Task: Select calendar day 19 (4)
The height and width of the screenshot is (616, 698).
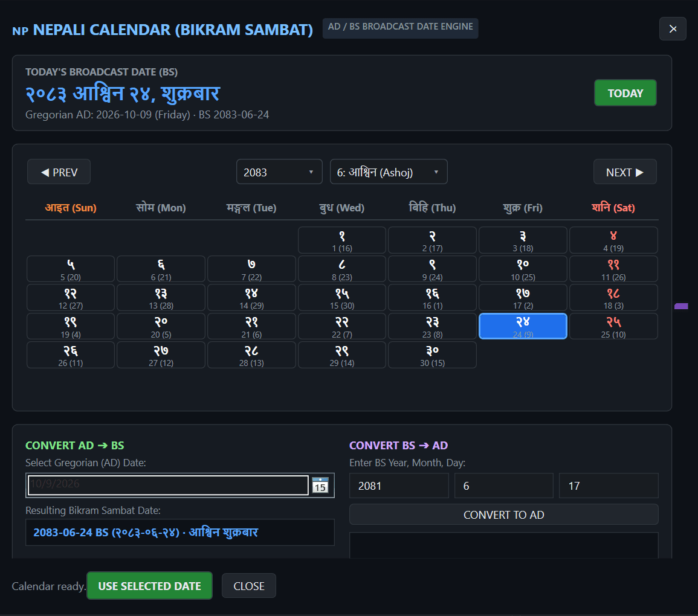Action: 71,327
